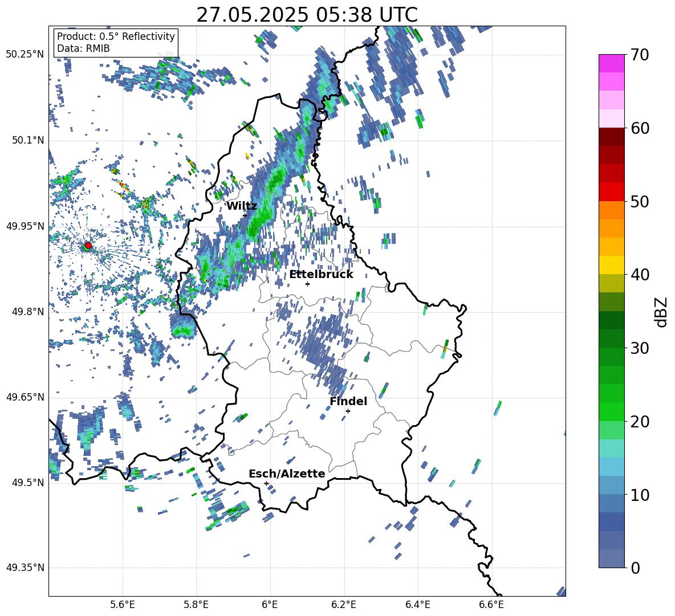Click the colorbar value 40

point(640,275)
